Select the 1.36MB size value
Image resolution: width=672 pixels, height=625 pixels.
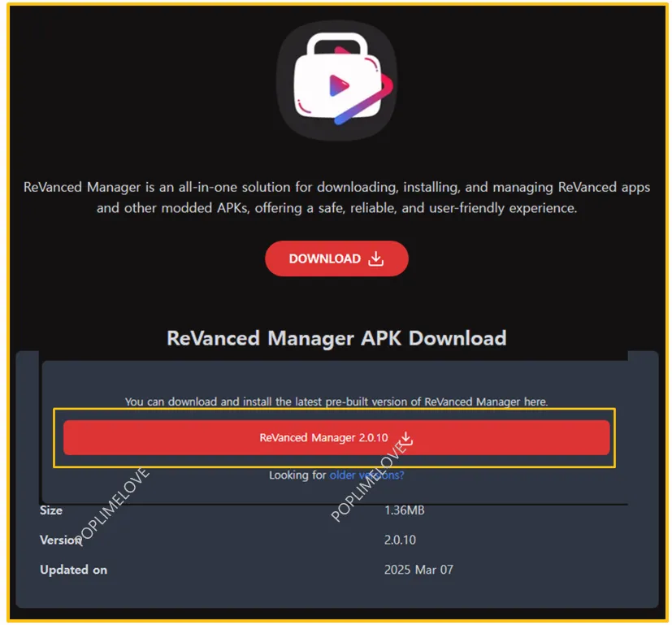tap(404, 510)
